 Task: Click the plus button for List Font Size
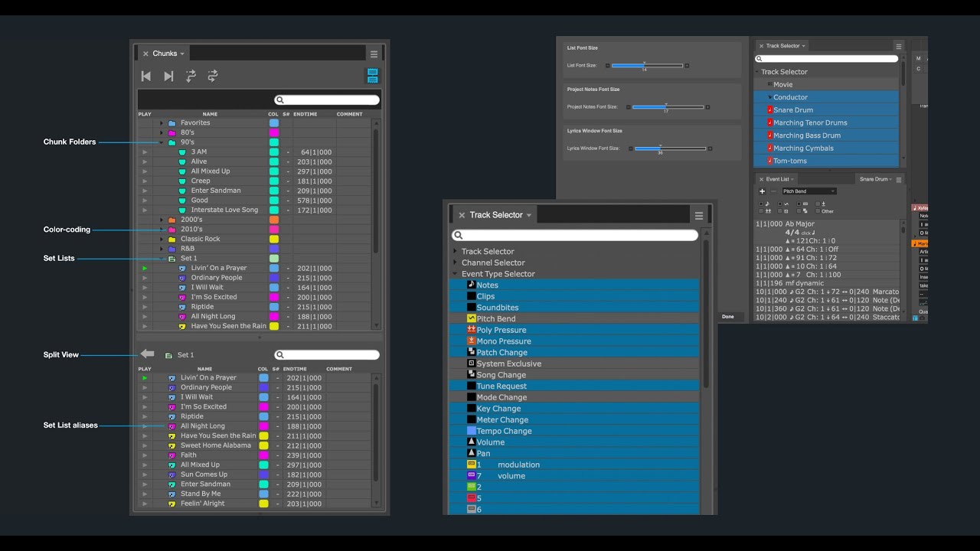pyautogui.click(x=687, y=66)
